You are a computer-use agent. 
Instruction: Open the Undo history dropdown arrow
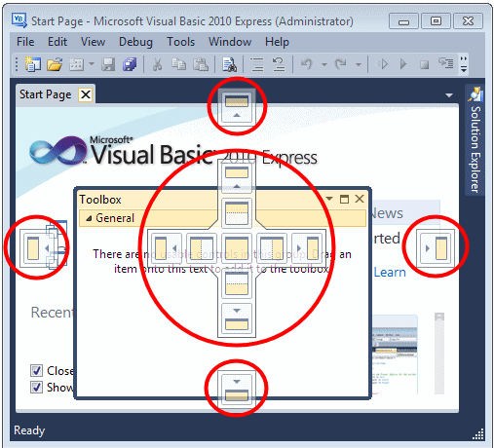(324, 64)
